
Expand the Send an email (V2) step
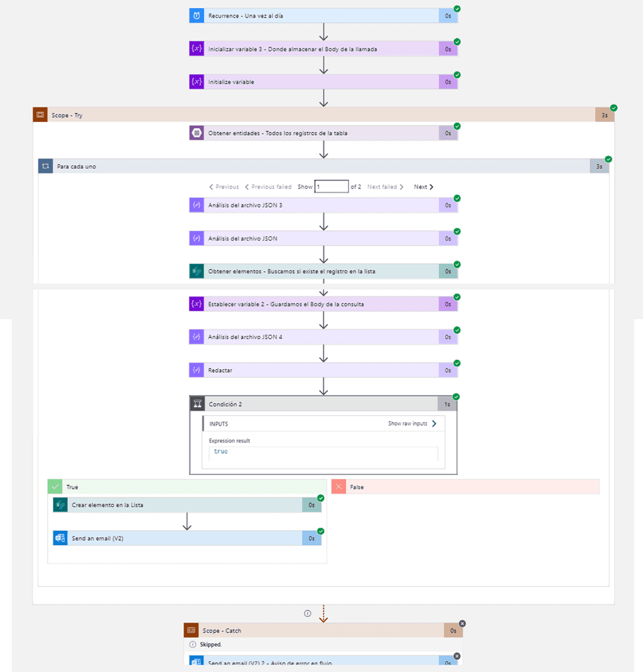click(x=187, y=538)
